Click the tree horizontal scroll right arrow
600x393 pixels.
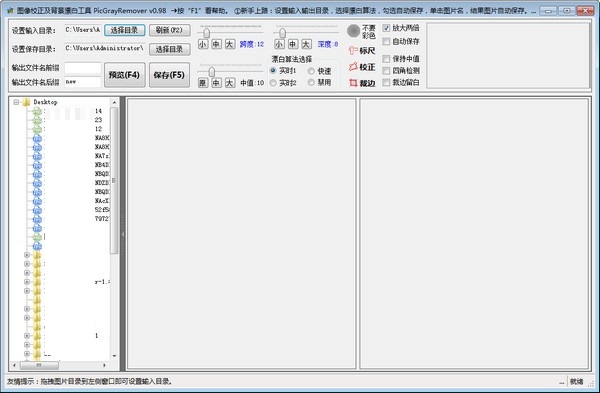(x=104, y=365)
